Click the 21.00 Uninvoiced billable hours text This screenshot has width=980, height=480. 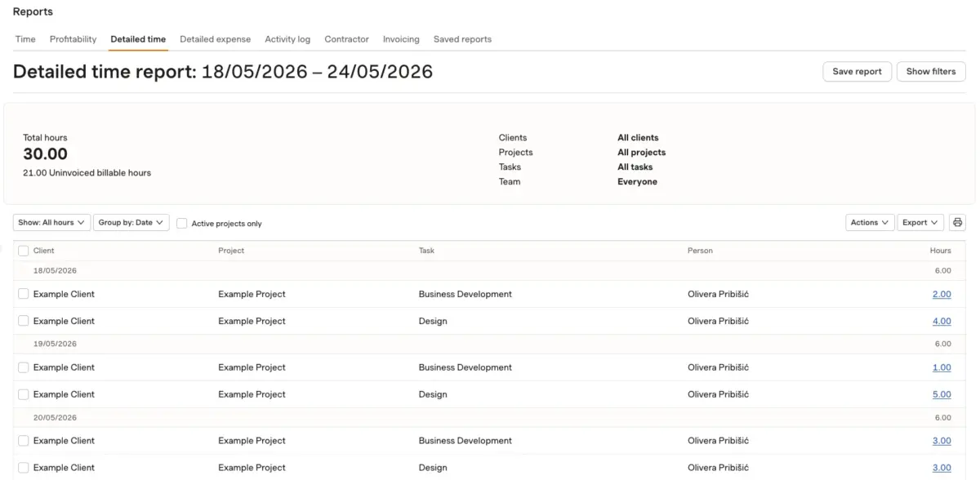(x=87, y=173)
